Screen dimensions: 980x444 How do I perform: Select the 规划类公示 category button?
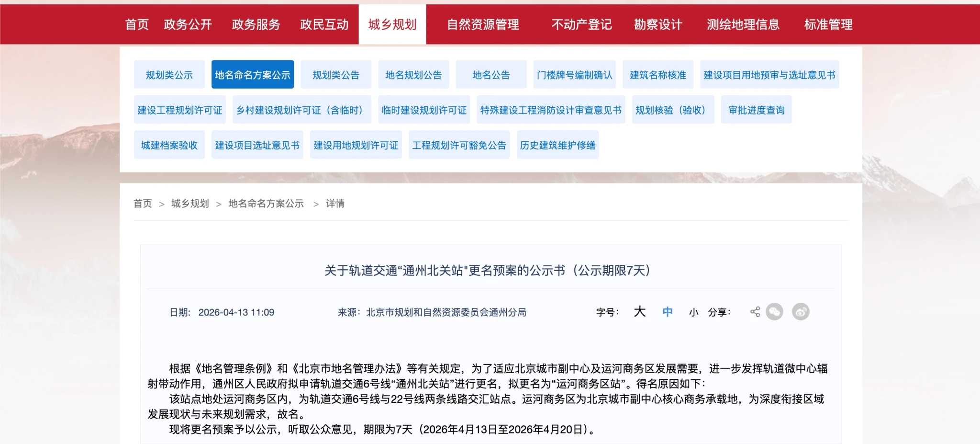pyautogui.click(x=169, y=75)
